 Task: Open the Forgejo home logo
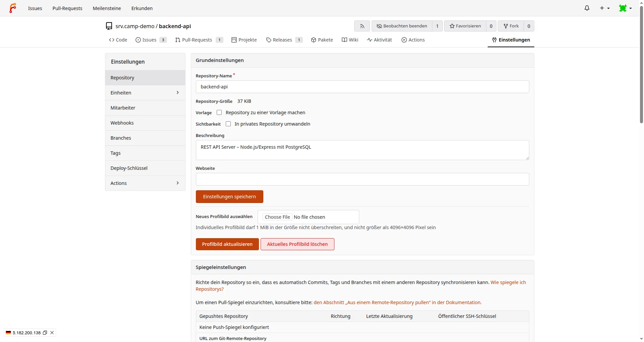(13, 8)
